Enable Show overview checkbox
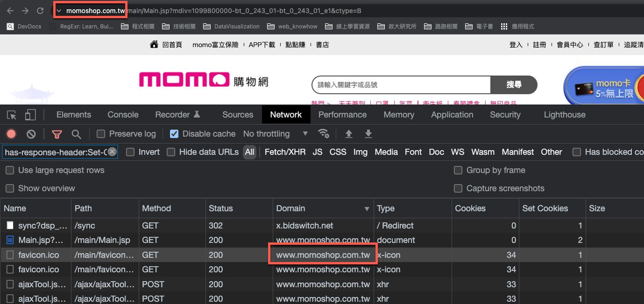 [x=9, y=188]
